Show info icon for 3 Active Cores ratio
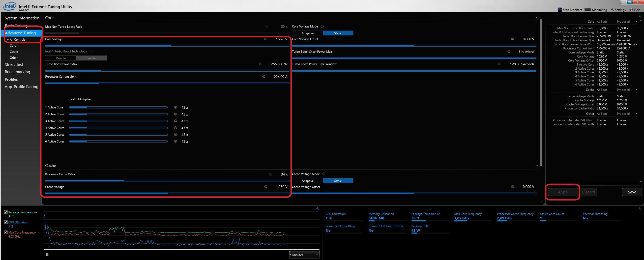This screenshot has height=260, width=644. [x=175, y=121]
